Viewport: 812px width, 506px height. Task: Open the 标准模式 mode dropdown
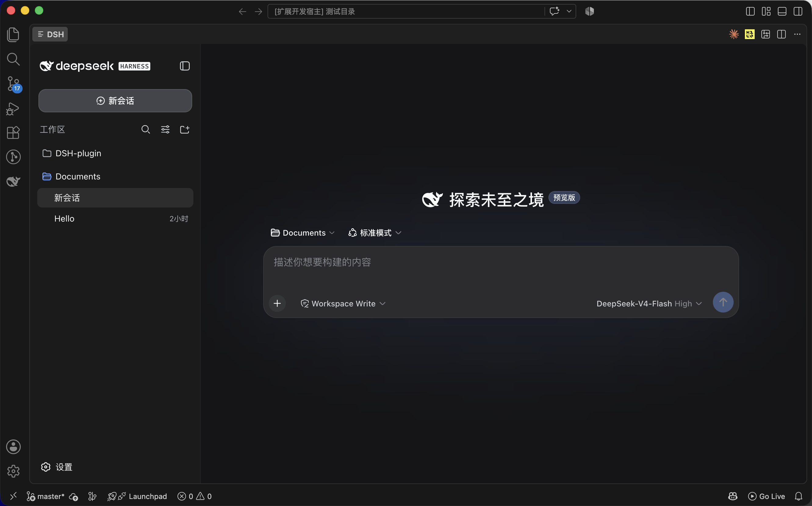click(375, 233)
